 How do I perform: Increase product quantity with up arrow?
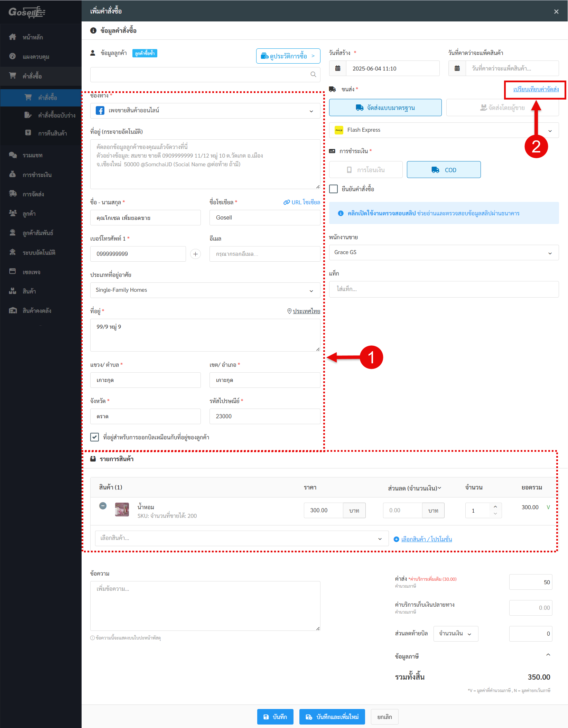[495, 506]
